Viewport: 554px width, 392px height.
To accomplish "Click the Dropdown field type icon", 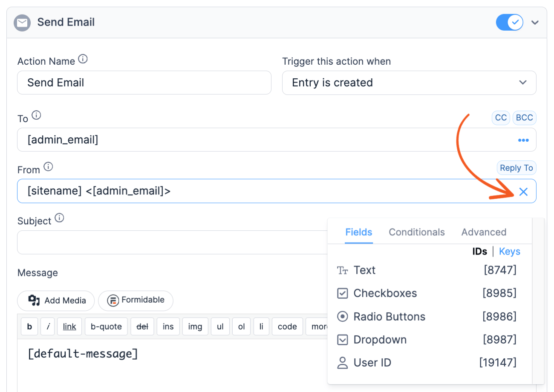I will point(343,340).
